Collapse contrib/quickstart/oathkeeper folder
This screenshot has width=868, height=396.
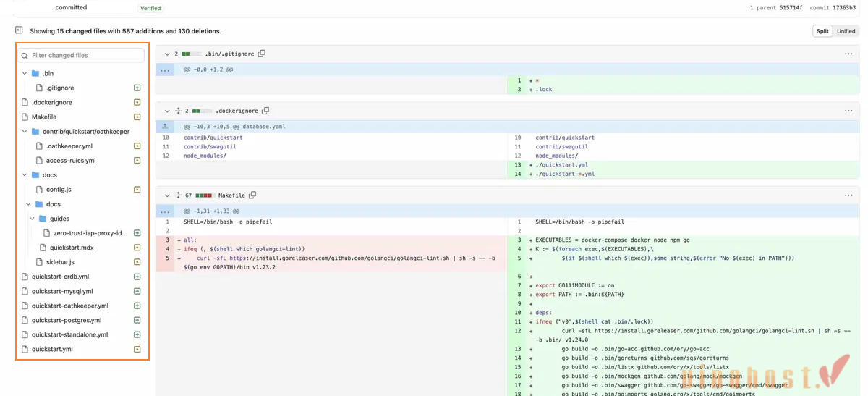click(25, 132)
